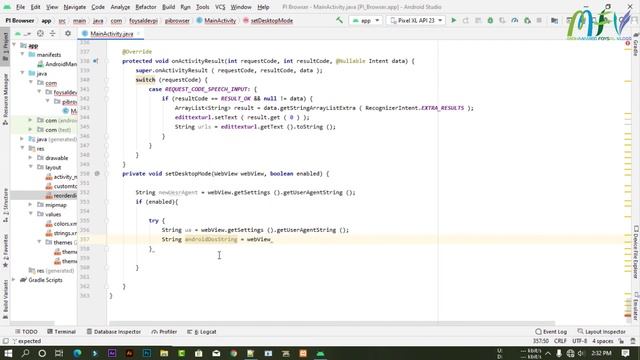This screenshot has width=640, height=360.
Task: Expand the java (generated) folder
Action: click(23, 139)
